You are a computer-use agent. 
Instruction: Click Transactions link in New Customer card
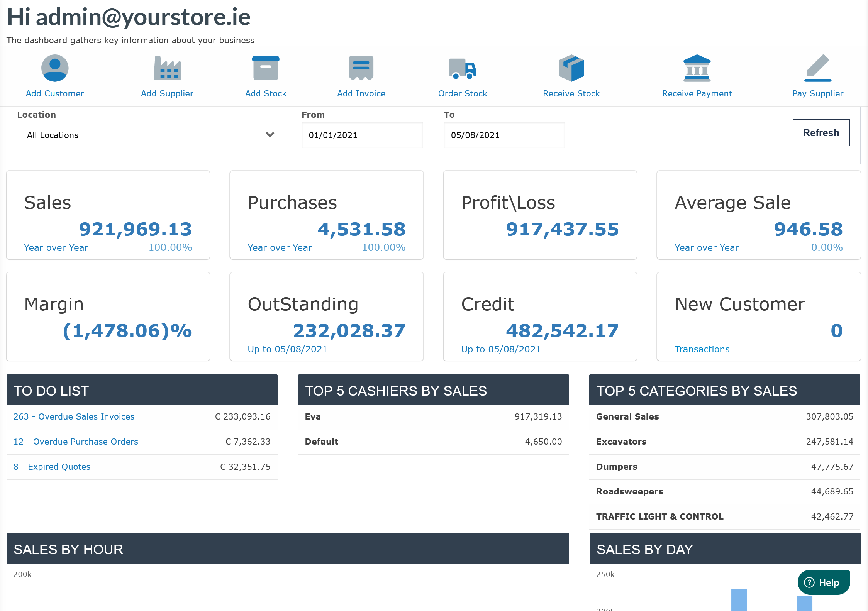coord(702,349)
